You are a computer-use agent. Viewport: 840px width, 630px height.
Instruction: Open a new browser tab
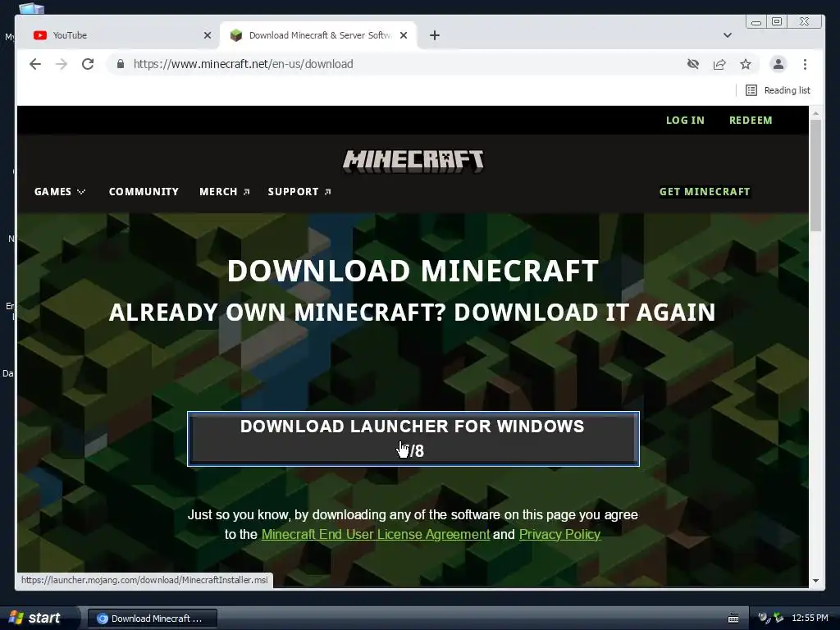click(435, 35)
